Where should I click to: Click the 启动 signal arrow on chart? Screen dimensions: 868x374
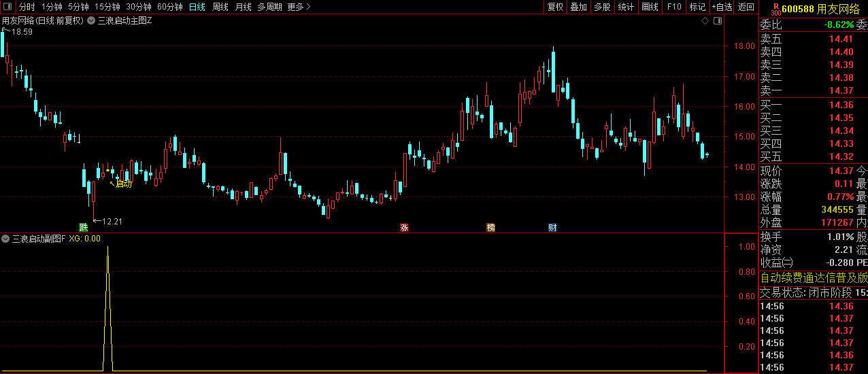120,183
